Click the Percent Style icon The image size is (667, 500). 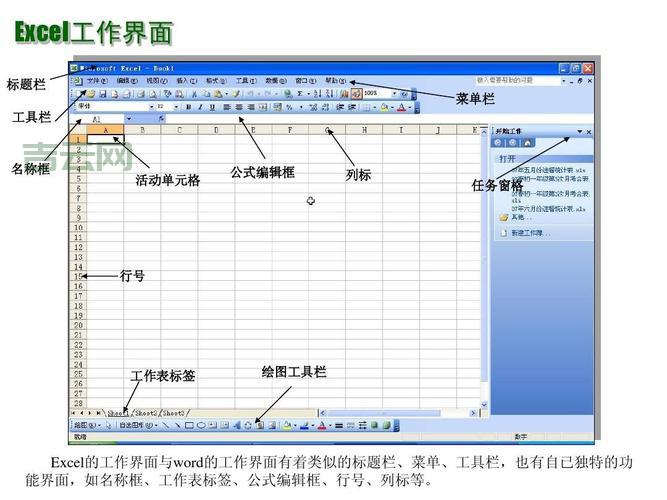(289, 107)
